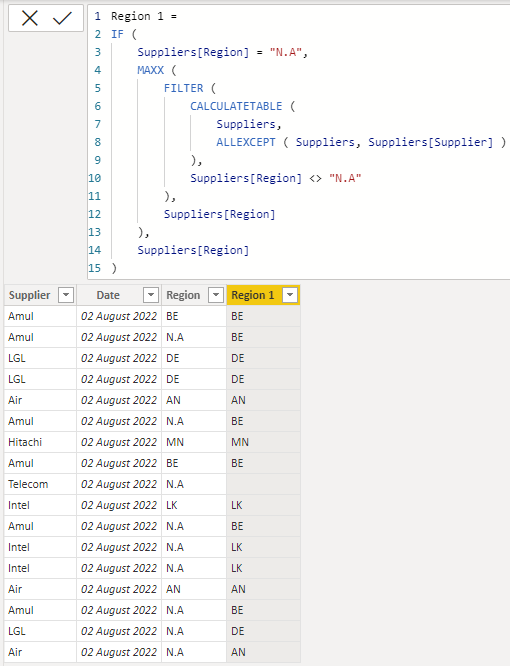This screenshot has height=666, width=510.
Task: Click the N.A region cell for Telecom
Action: pyautogui.click(x=194, y=484)
